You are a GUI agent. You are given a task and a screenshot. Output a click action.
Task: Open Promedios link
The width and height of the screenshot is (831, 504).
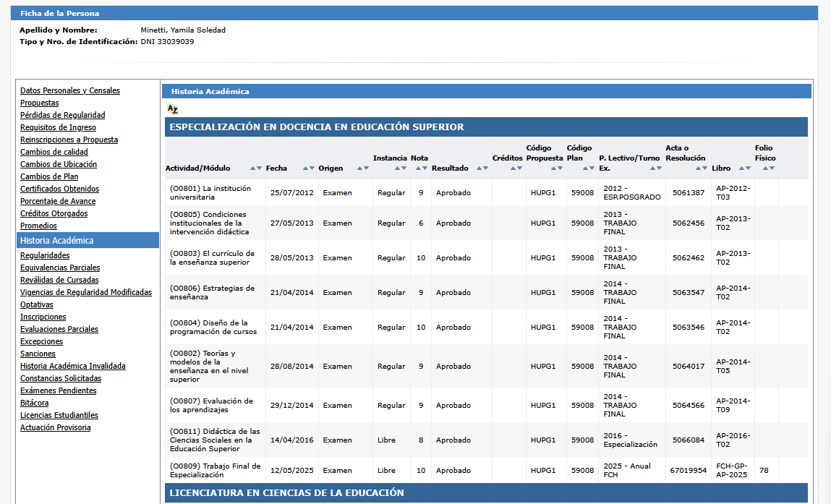[38, 225]
